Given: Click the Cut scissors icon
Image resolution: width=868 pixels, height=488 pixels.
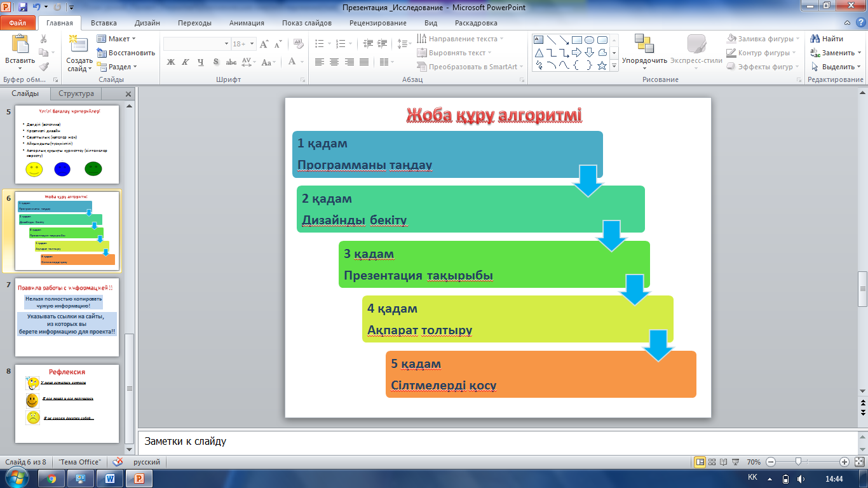Looking at the screenshot, I should coord(44,39).
